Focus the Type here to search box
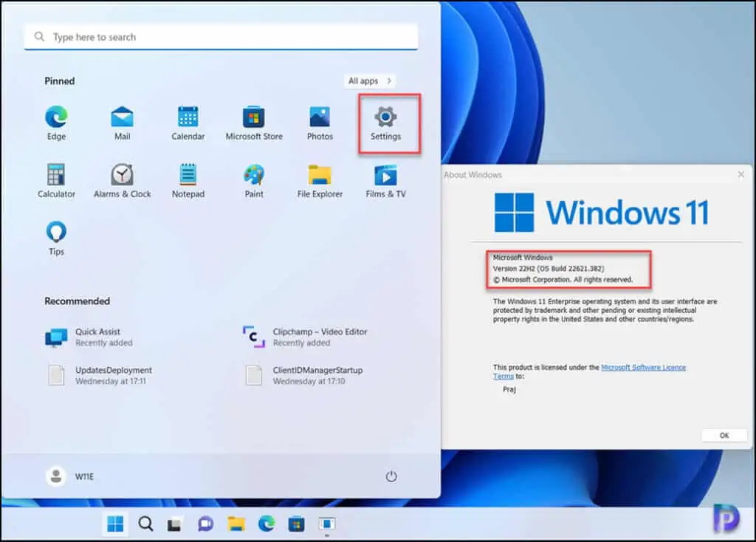Viewport: 756px width, 542px height. (221, 37)
